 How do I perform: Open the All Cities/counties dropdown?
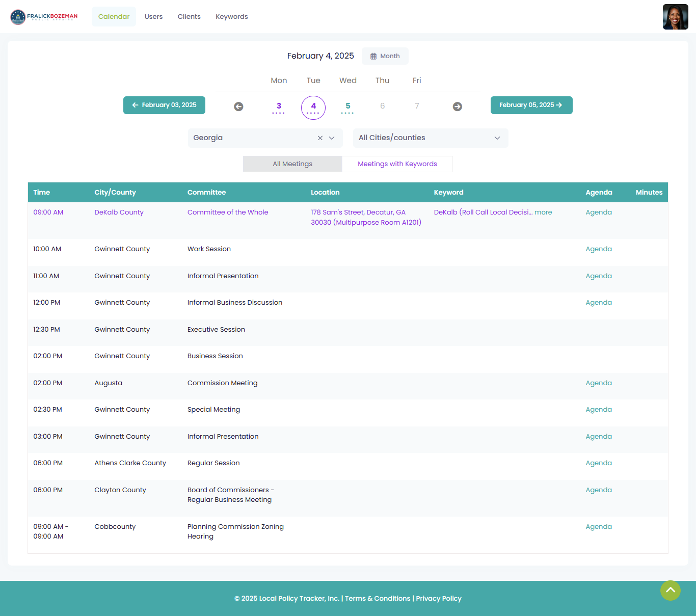click(x=431, y=138)
